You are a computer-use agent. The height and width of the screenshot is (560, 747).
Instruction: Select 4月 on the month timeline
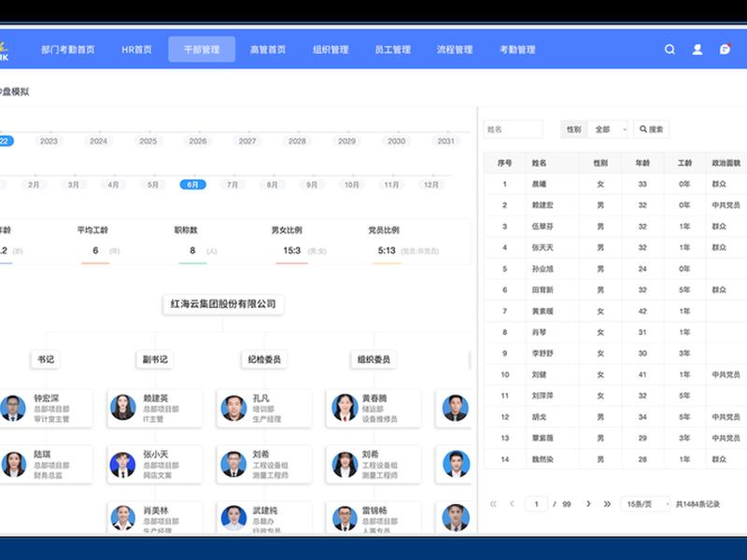click(113, 185)
